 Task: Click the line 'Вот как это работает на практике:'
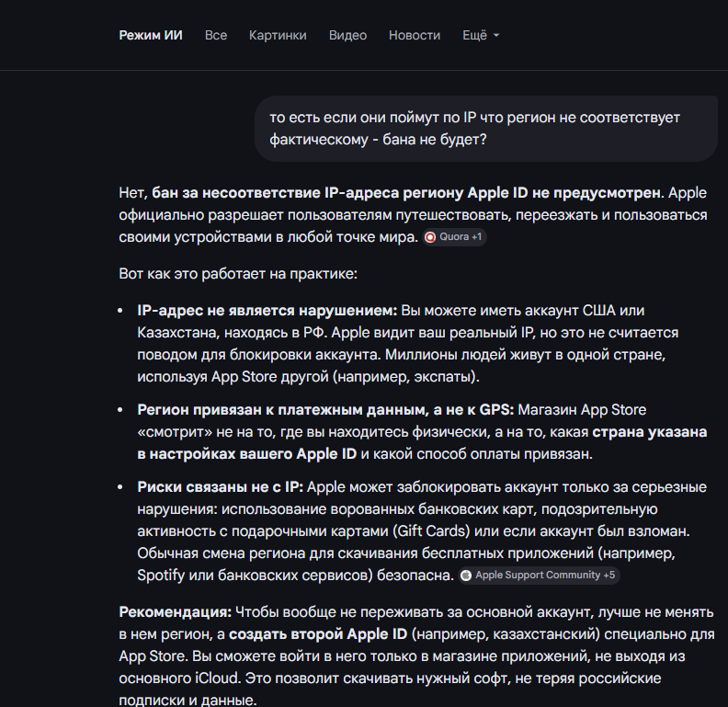[238, 274]
